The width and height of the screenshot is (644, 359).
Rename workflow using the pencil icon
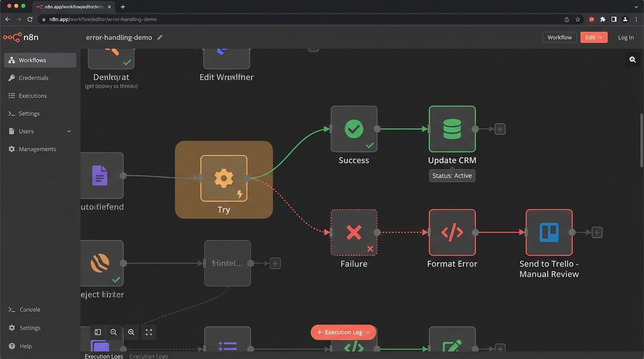160,37
